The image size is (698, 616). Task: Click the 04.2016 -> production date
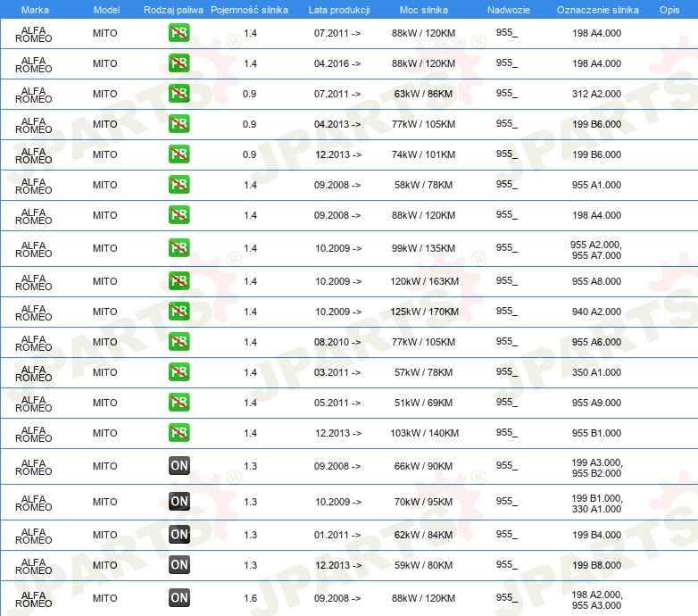click(337, 63)
